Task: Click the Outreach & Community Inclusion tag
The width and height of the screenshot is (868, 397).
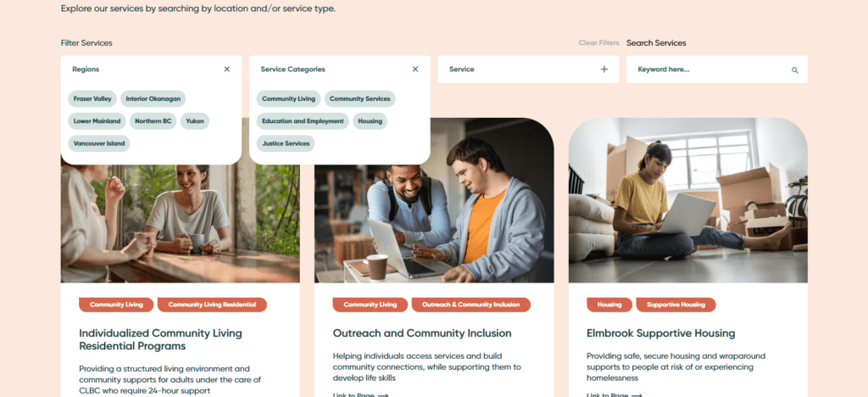Action: coord(471,305)
